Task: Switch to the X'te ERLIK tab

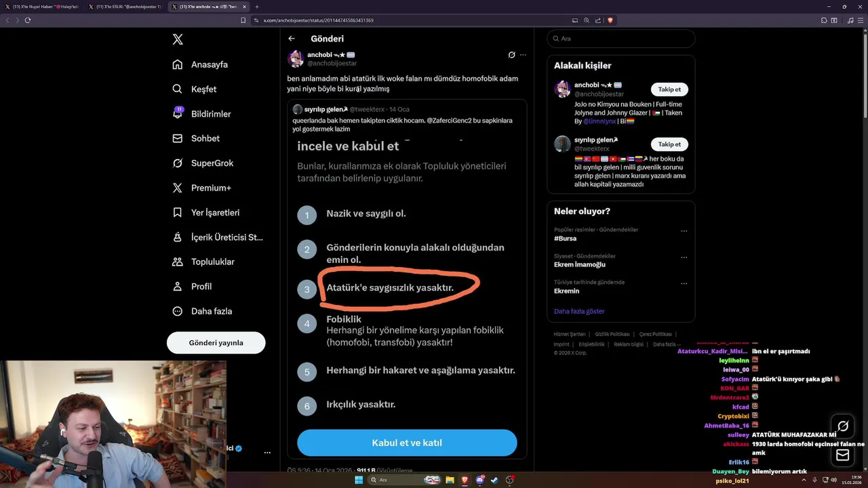Action: pos(125,6)
